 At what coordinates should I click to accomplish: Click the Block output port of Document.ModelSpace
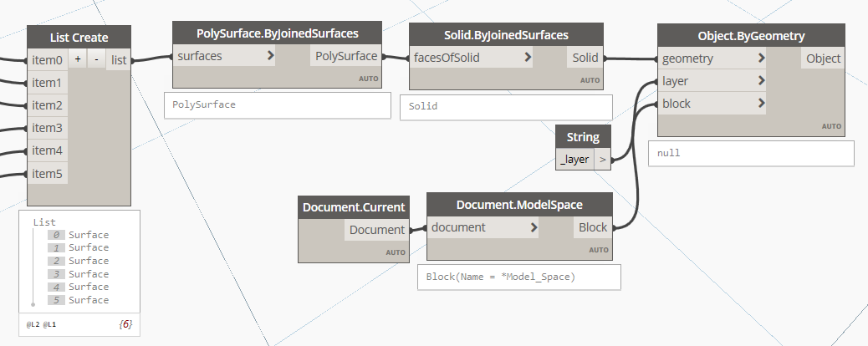593,227
